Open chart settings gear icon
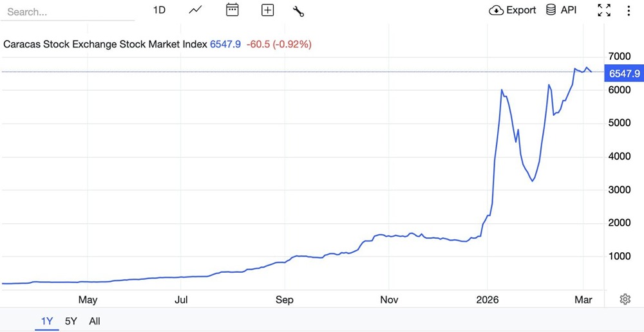 625,299
